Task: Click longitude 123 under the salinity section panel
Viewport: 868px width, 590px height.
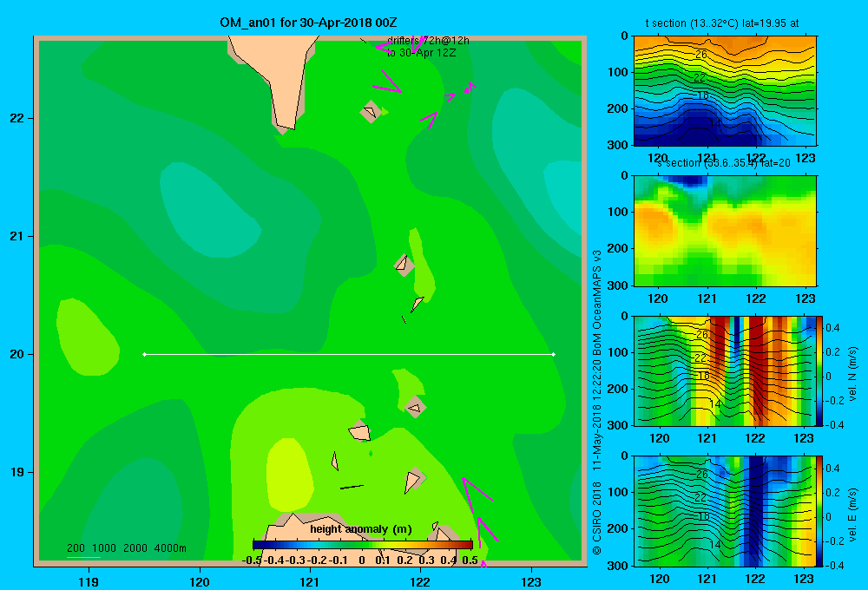Action: pos(805,298)
